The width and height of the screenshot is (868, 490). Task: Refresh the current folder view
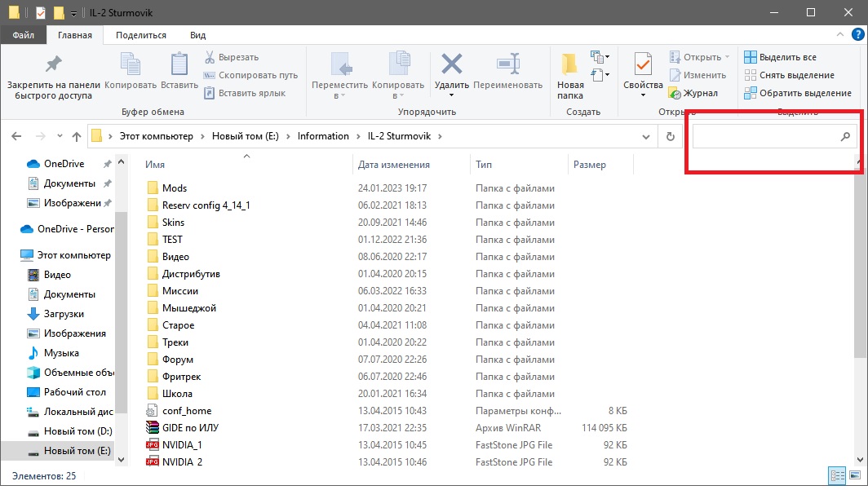pos(671,136)
